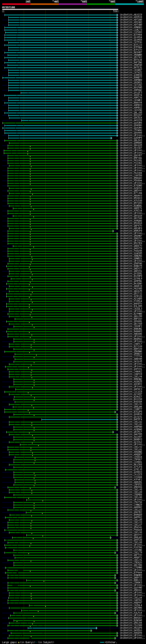Select hit UniRef100_B4NGT5
Screen dimensions: 146x644
coord(131,266)
